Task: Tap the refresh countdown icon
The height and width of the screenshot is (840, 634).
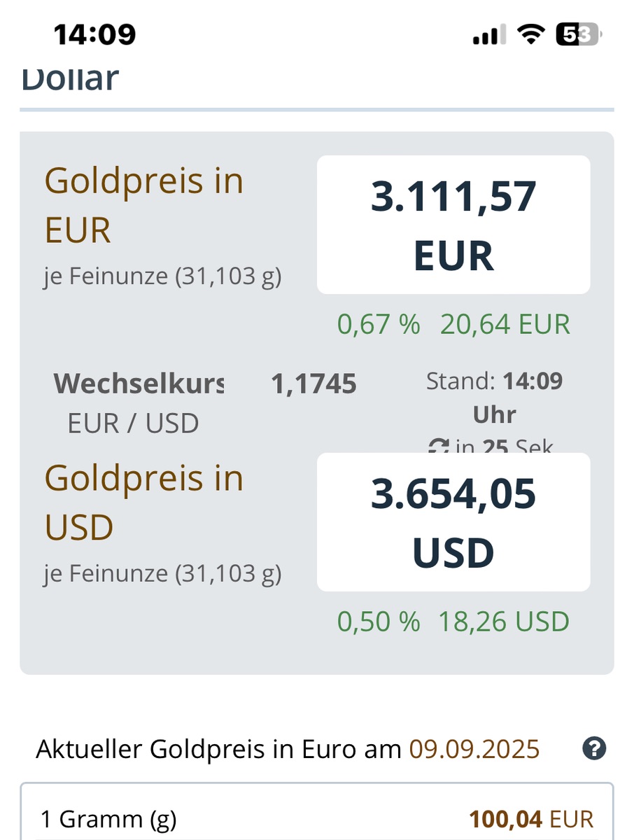Action: pos(439,446)
